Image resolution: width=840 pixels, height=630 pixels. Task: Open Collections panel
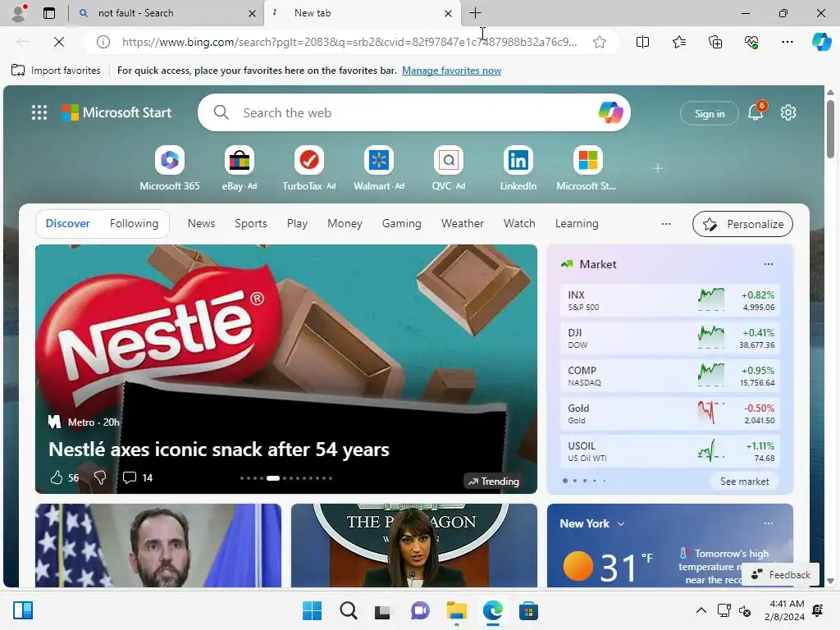pos(715,42)
